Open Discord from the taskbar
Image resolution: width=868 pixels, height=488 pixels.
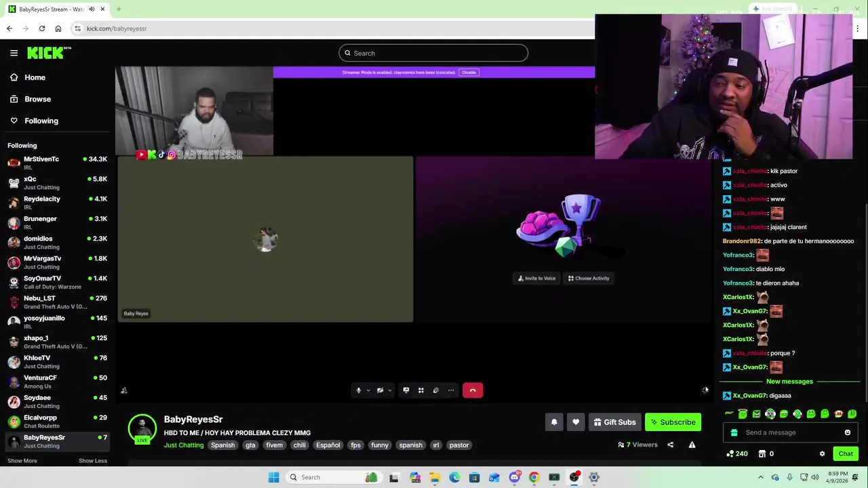(514, 477)
